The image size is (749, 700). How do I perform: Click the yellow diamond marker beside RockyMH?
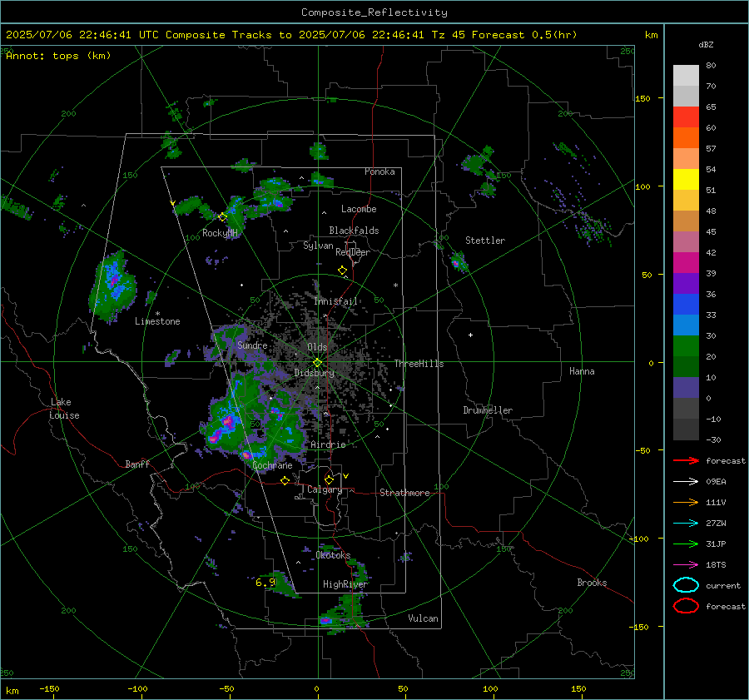[222, 217]
